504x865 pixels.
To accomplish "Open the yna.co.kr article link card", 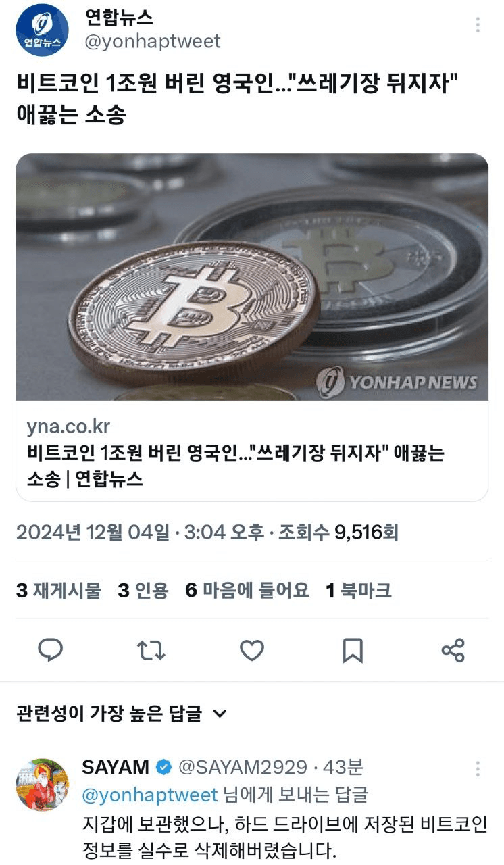I will point(252,451).
